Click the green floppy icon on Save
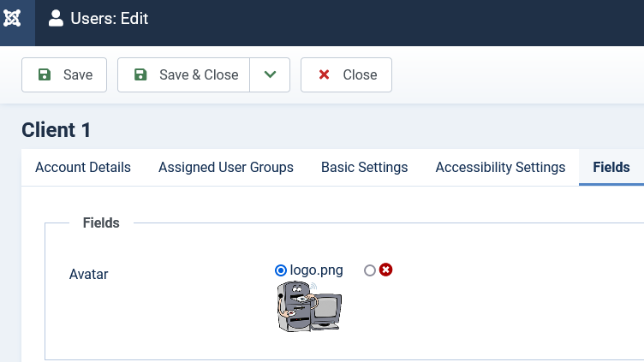 coord(45,74)
